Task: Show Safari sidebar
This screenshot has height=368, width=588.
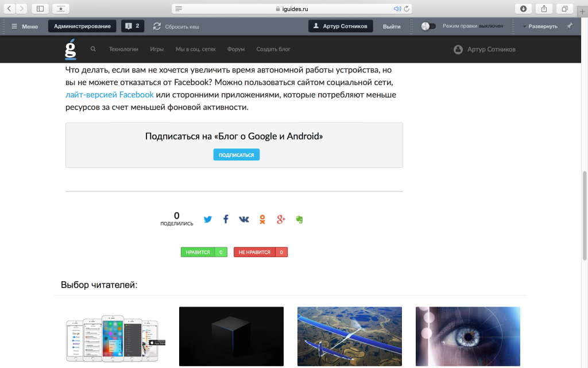Action: 40,8
